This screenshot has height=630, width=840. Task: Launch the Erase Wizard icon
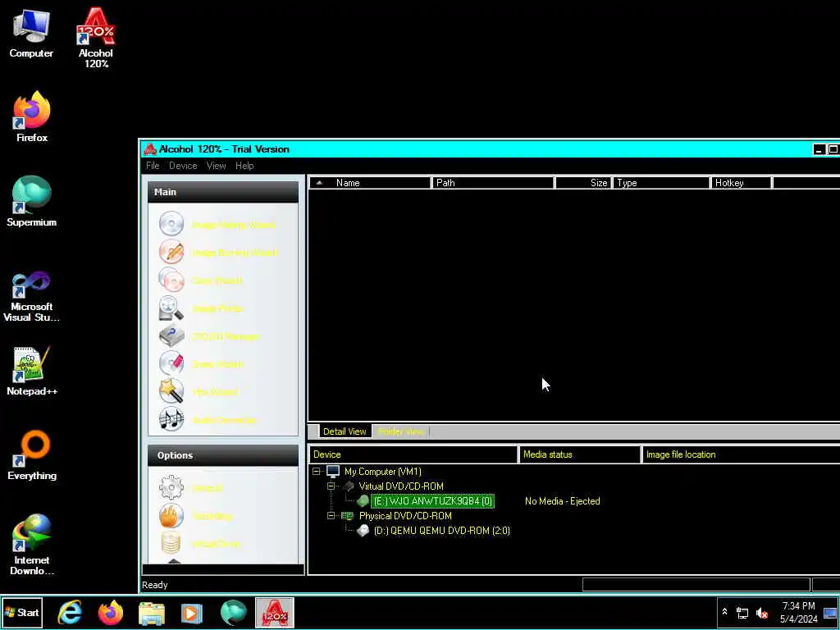coord(171,363)
